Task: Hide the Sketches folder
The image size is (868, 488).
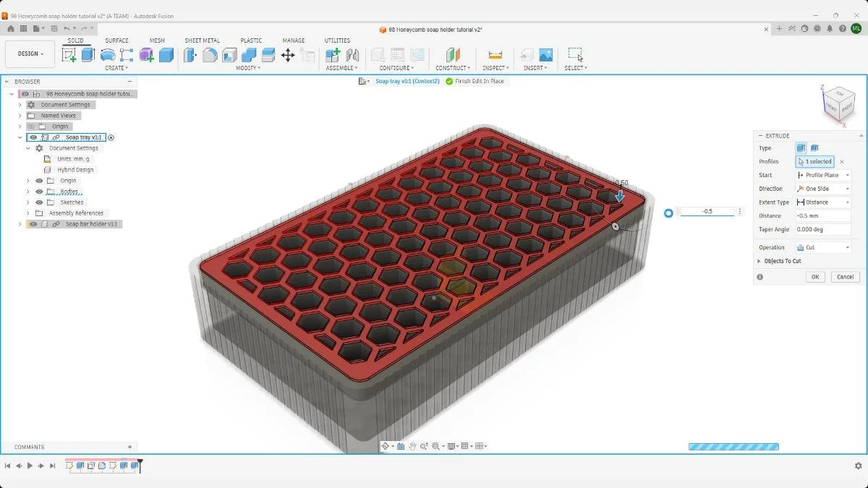Action: pos(39,202)
